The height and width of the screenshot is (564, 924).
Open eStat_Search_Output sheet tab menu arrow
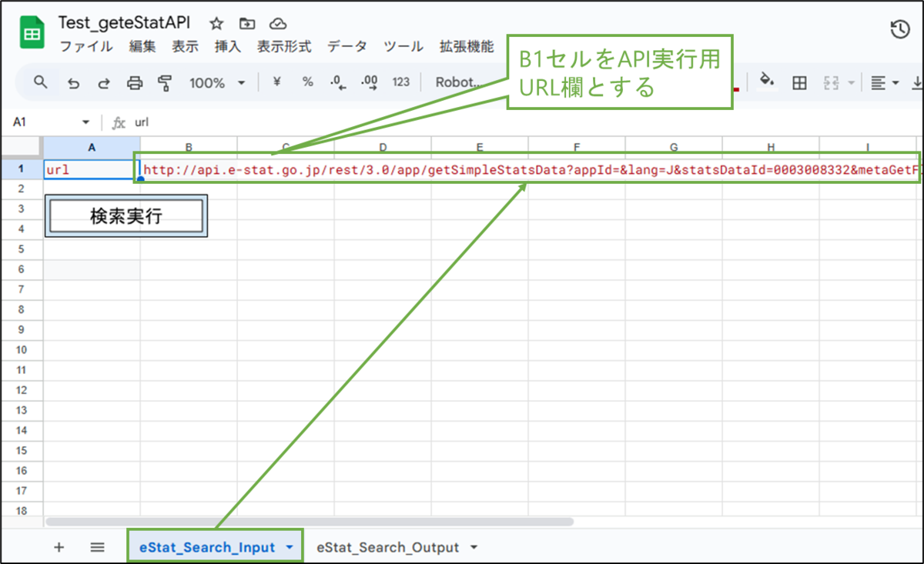pos(474,548)
